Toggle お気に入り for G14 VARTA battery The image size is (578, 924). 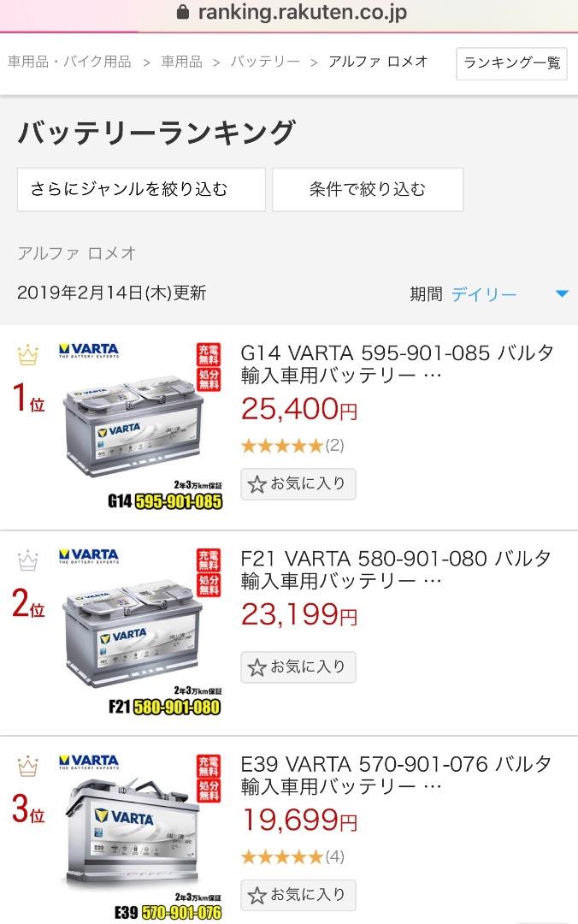coord(298,483)
